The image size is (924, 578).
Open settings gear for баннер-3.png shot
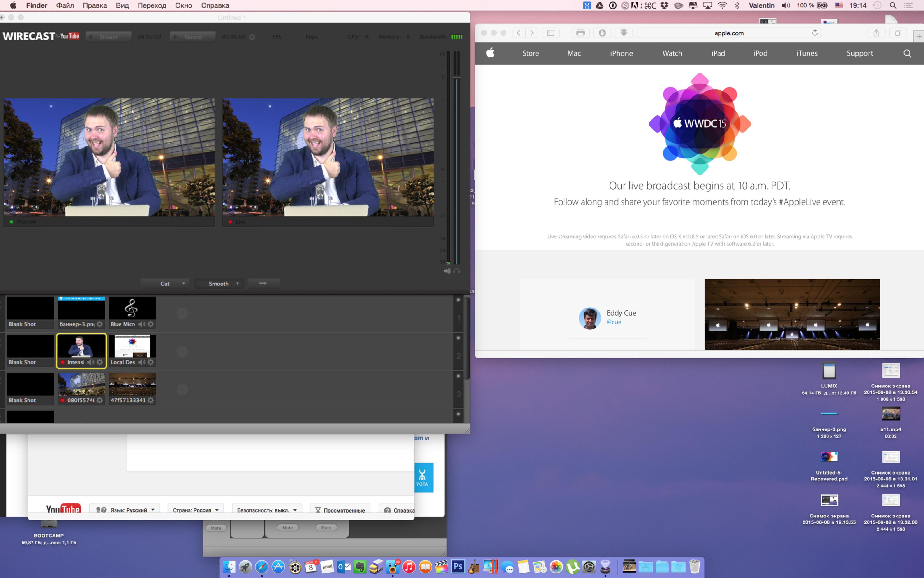click(x=100, y=324)
